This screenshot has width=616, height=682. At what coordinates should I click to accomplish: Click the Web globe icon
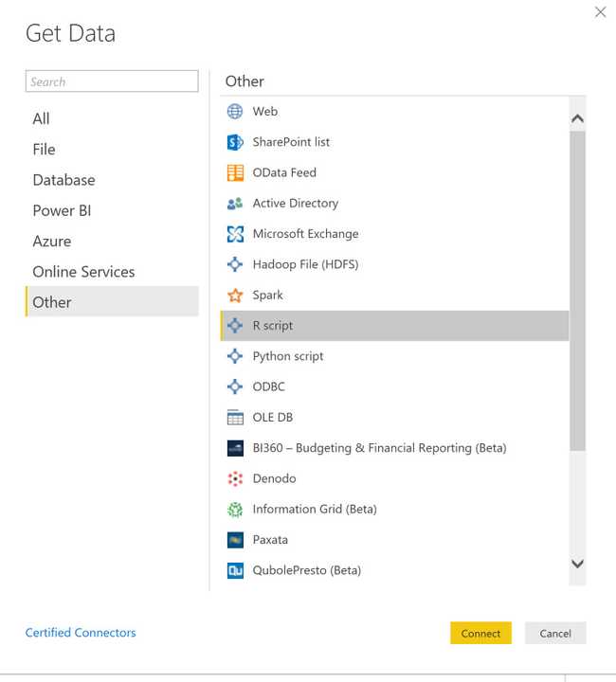(235, 112)
